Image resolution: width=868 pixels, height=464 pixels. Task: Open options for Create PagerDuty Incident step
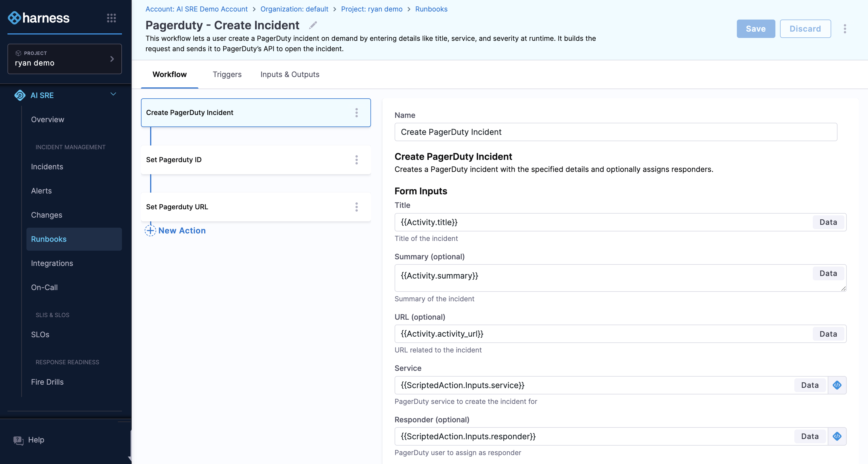coord(357,113)
